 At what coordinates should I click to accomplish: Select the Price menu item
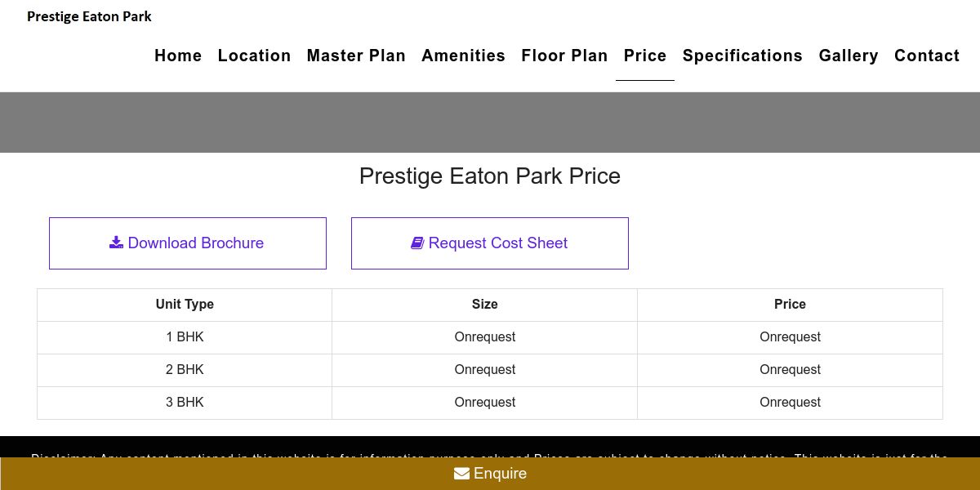645,56
